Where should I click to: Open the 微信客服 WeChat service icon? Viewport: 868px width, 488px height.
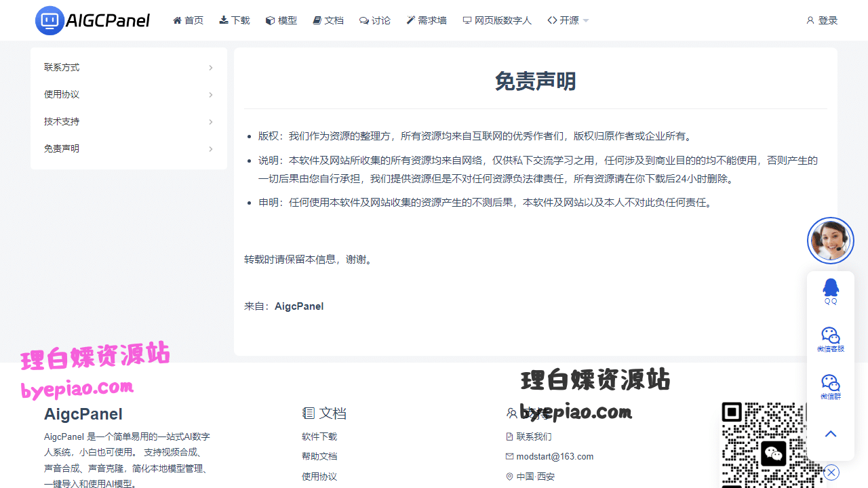tap(831, 340)
